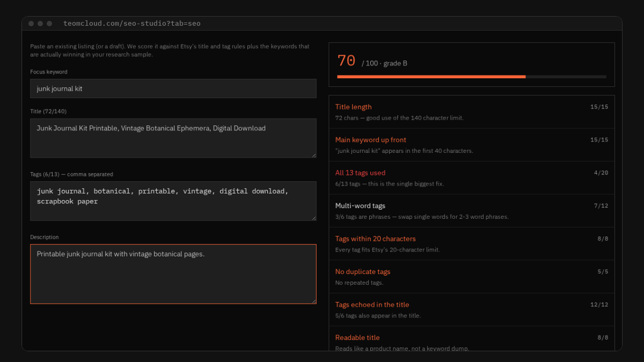Viewport: 644px width, 362px height.
Task: Click the 12/12 score value
Action: click(x=599, y=305)
